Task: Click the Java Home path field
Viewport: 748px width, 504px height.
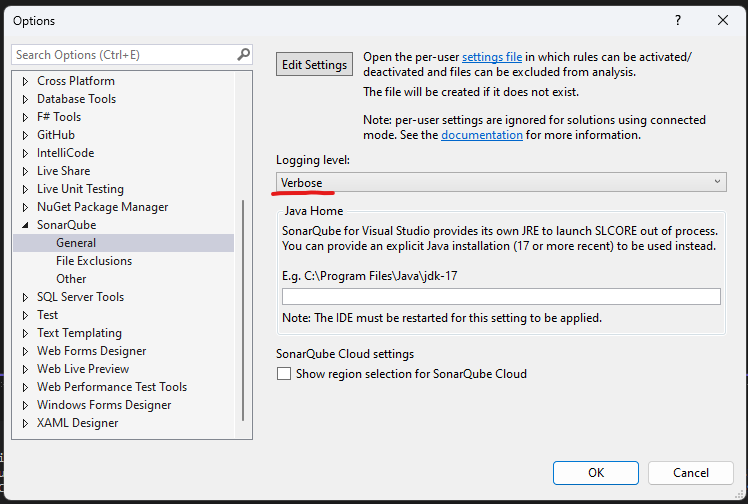Action: (x=501, y=297)
